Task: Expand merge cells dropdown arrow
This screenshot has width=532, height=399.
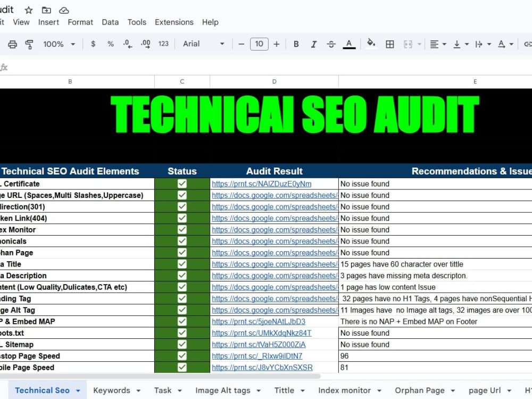Action: (419, 44)
